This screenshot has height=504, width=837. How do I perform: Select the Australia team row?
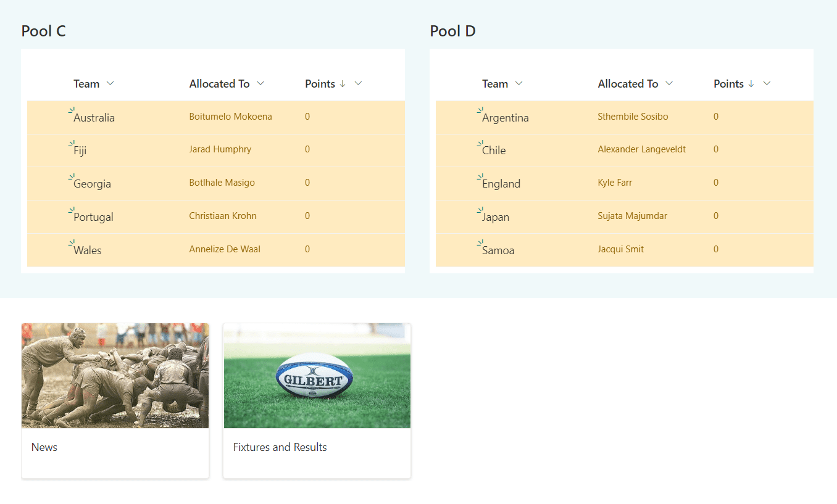click(x=216, y=117)
